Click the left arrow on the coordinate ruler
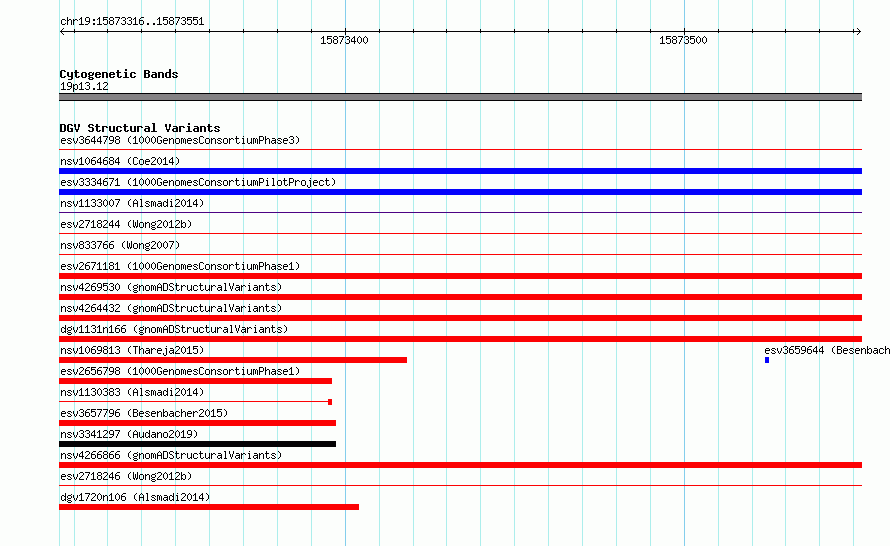This screenshot has width=890, height=546. point(62,32)
